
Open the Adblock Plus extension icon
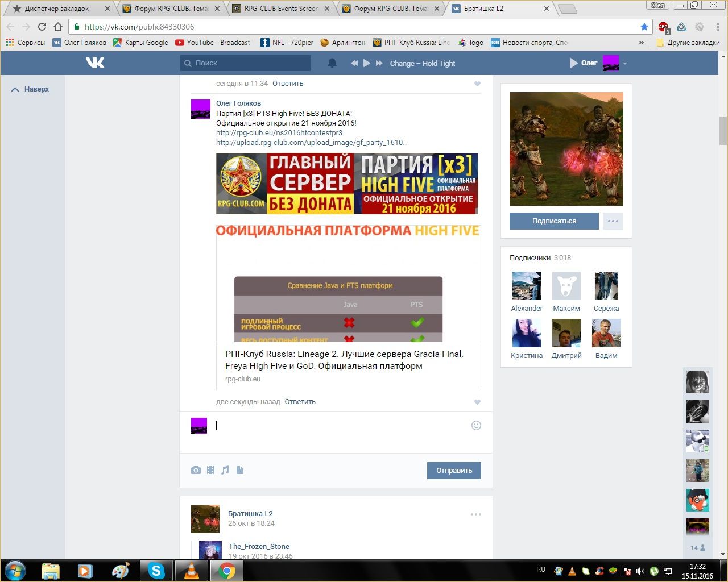tap(663, 27)
